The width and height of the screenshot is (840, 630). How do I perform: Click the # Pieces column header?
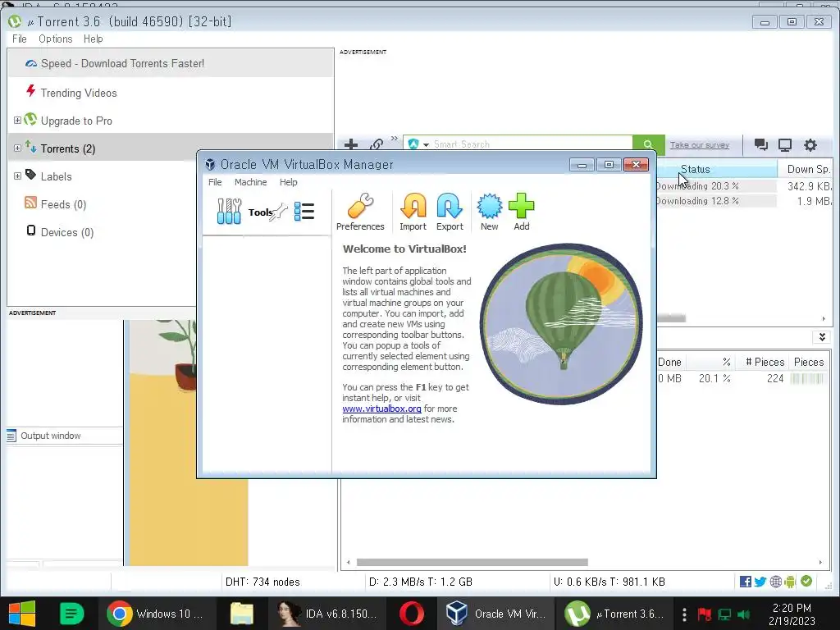(765, 362)
